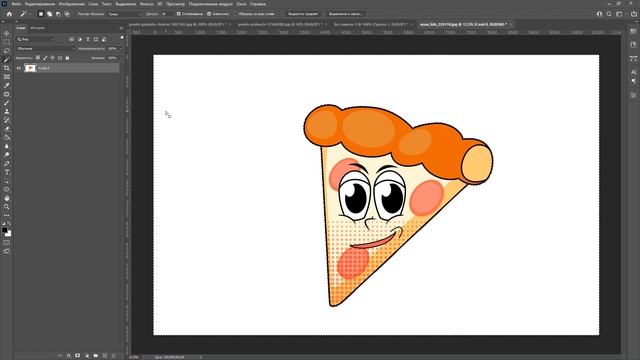Select the Frame tool
The width and height of the screenshot is (640, 360).
pos(7,77)
